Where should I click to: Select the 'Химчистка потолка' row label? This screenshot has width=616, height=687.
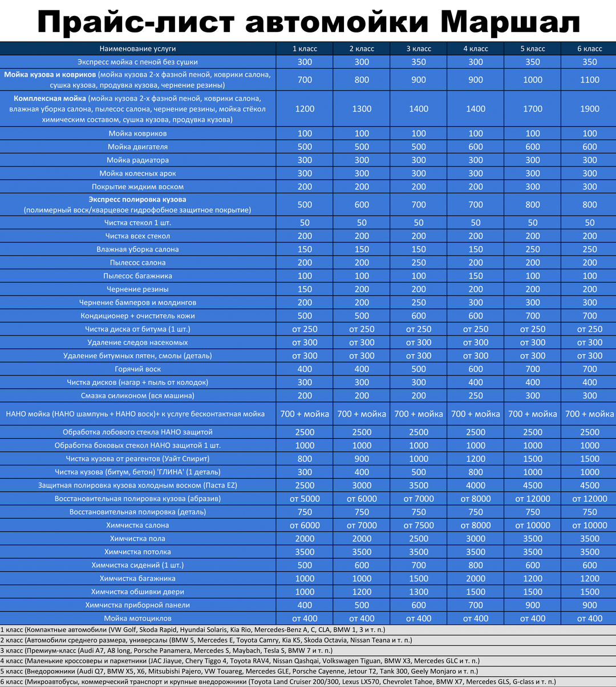(137, 552)
